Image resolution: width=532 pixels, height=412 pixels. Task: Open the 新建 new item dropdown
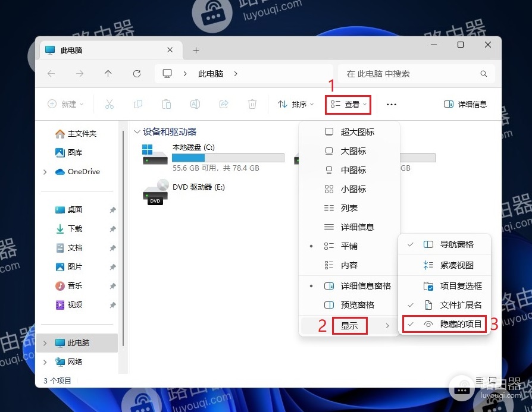66,104
